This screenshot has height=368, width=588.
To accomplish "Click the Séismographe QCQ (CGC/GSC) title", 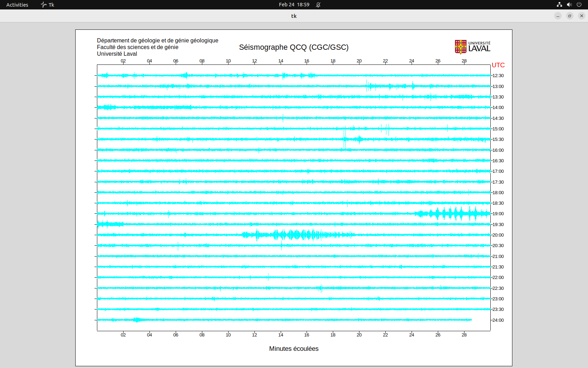I will [294, 47].
